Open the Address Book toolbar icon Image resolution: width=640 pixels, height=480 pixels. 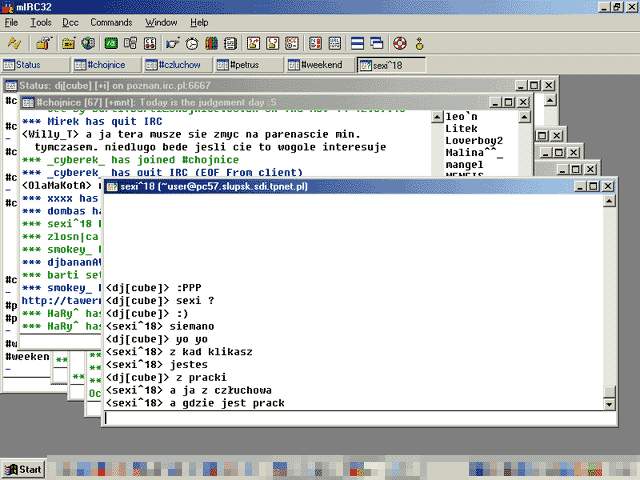(231, 43)
